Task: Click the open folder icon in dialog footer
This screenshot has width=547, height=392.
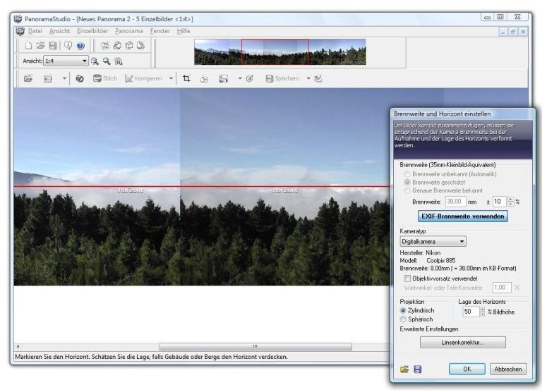Action: pyautogui.click(x=404, y=369)
